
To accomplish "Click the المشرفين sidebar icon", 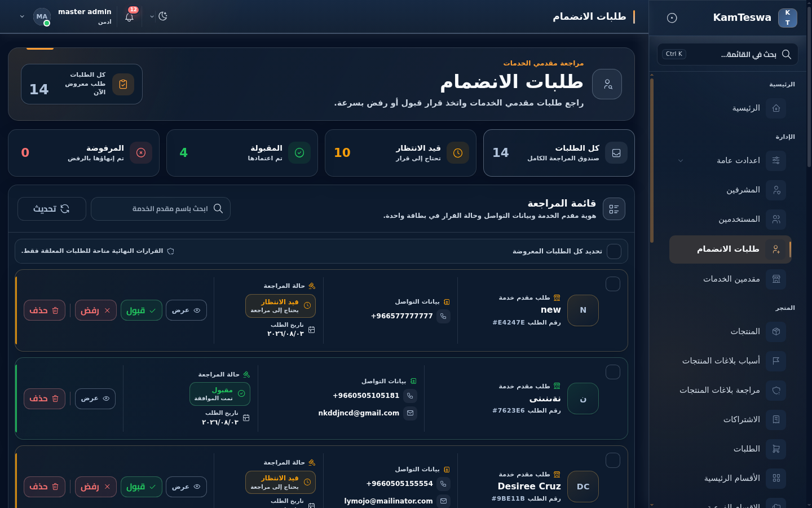I will (x=776, y=190).
